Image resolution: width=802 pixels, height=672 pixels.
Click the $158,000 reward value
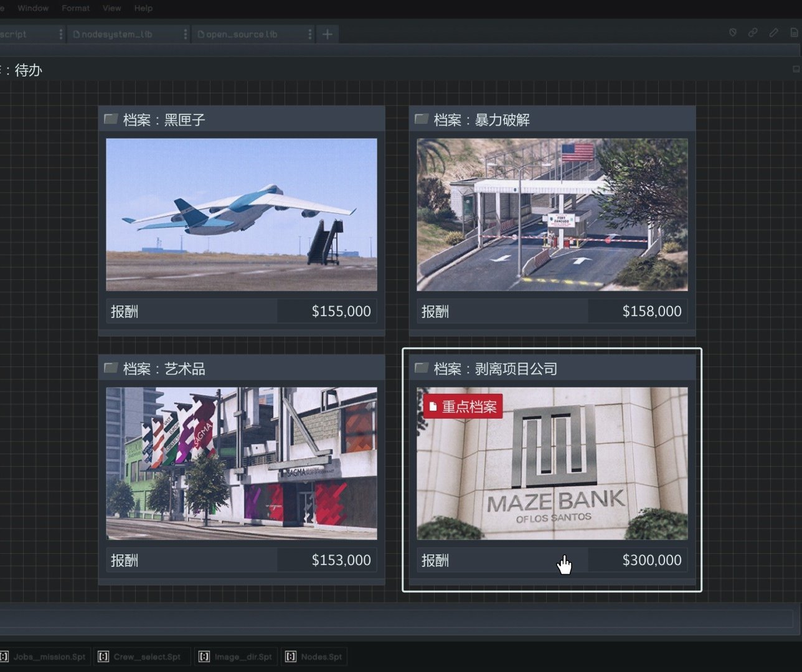[x=652, y=311]
